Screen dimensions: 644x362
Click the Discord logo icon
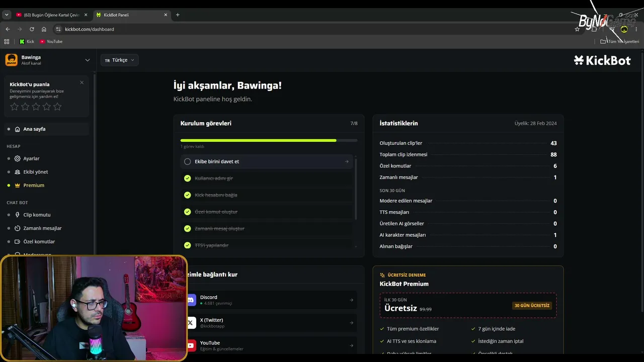pyautogui.click(x=191, y=300)
